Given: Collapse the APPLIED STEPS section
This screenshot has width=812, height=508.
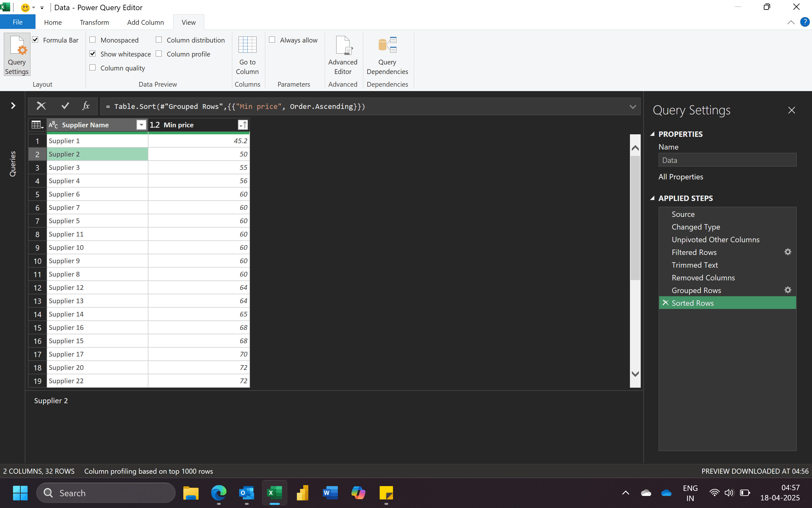Looking at the screenshot, I should (x=652, y=198).
